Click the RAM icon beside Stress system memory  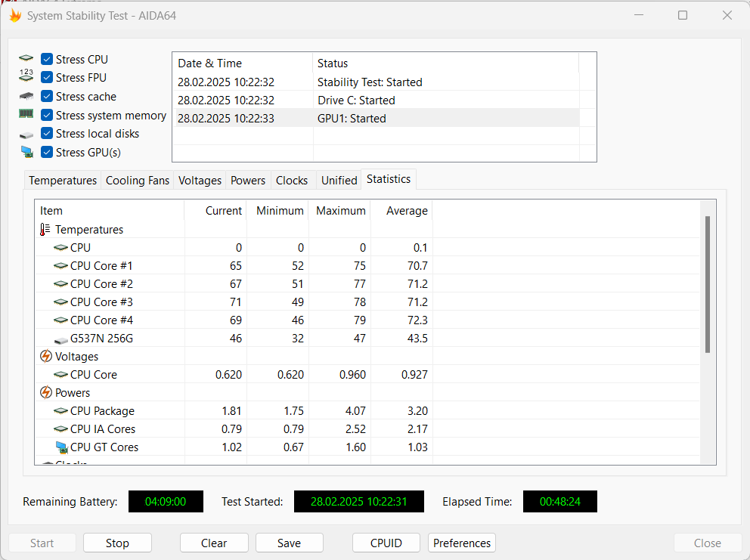(x=26, y=115)
